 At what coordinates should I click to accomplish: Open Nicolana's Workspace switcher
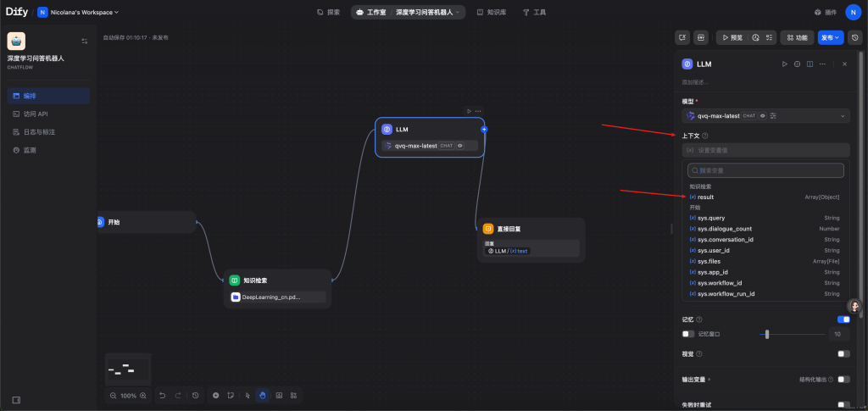coord(78,13)
